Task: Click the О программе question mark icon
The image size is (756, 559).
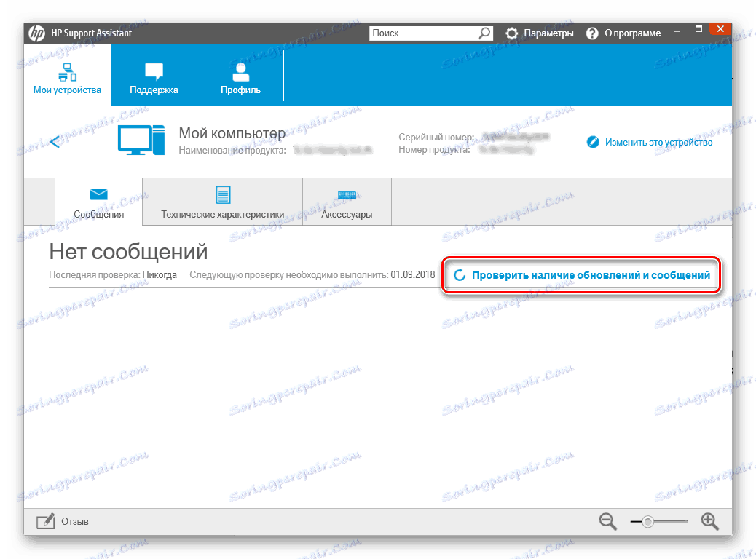Action: click(x=592, y=33)
